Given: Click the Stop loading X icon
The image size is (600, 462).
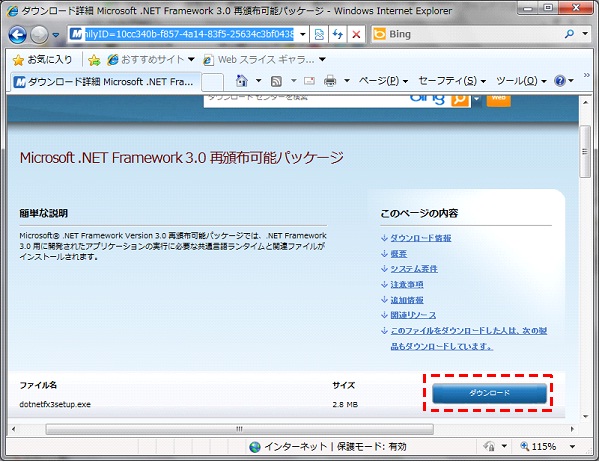Looking at the screenshot, I should click(357, 34).
